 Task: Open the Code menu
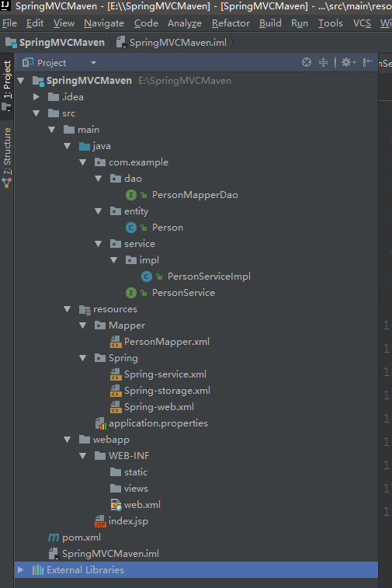click(x=146, y=23)
